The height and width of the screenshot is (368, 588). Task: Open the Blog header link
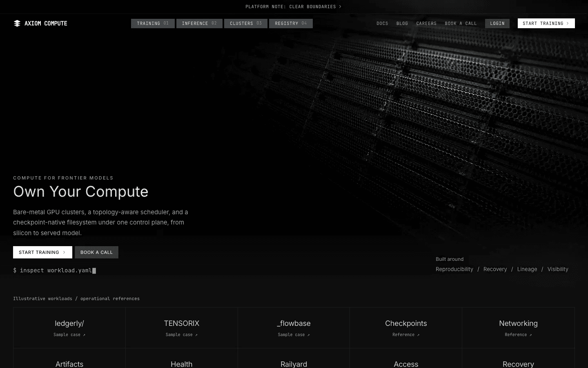click(x=402, y=23)
